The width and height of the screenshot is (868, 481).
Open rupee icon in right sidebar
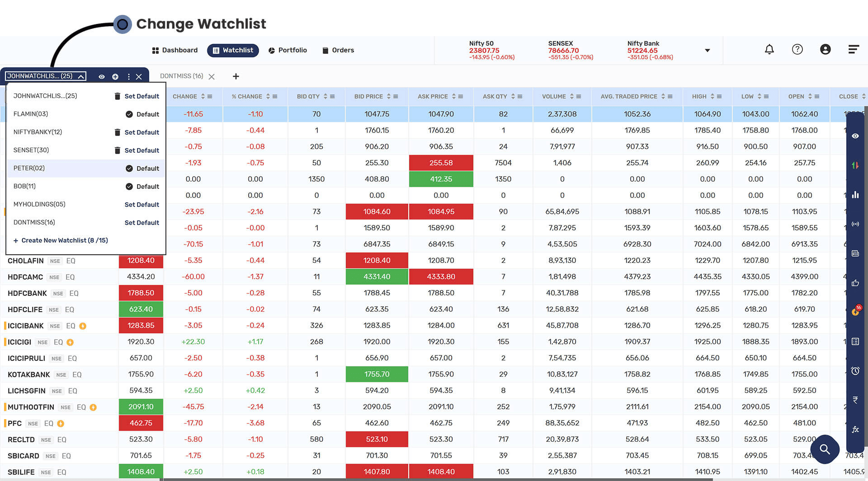pyautogui.click(x=855, y=400)
